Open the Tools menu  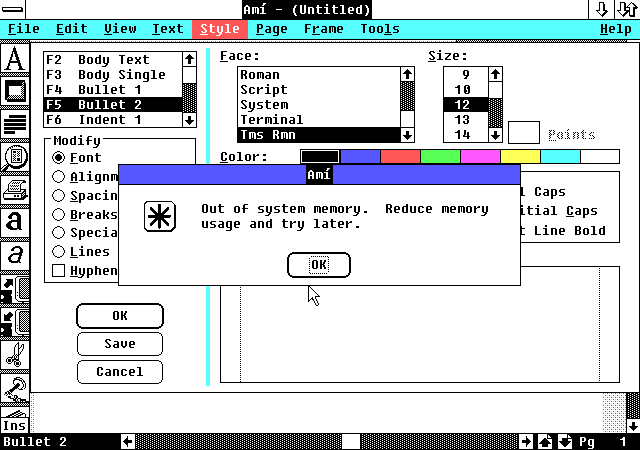tap(380, 29)
